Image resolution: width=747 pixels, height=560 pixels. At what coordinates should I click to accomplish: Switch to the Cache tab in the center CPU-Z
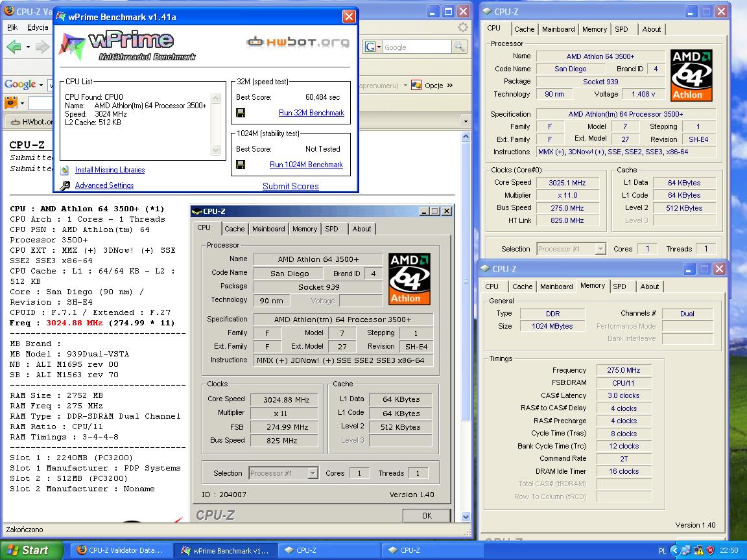tap(234, 229)
